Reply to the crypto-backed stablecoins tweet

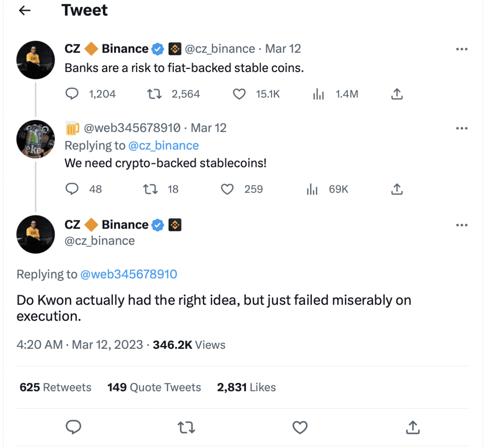pos(72,189)
